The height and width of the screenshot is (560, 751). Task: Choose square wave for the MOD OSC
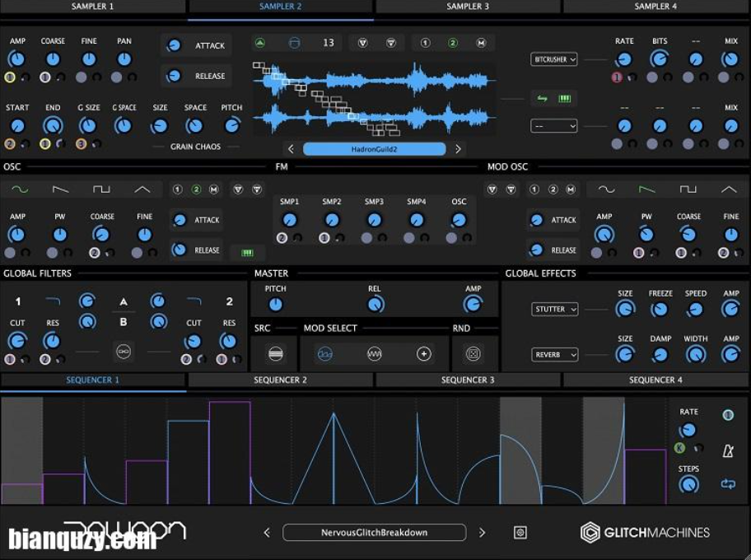click(x=688, y=189)
